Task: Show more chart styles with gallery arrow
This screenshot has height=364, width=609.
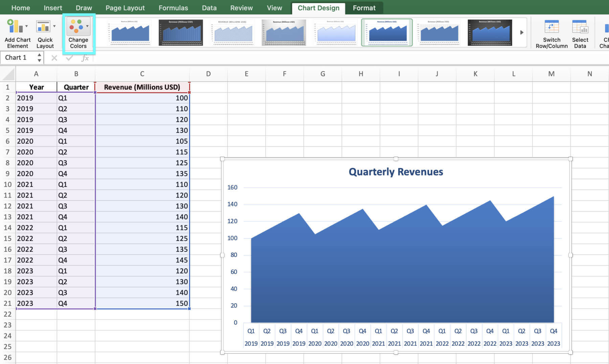Action: pos(522,32)
